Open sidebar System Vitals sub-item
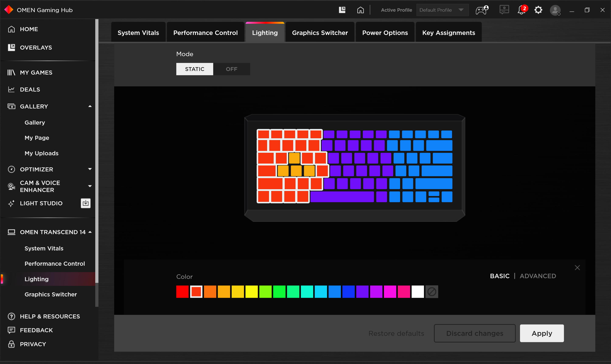611x364 pixels. click(44, 248)
